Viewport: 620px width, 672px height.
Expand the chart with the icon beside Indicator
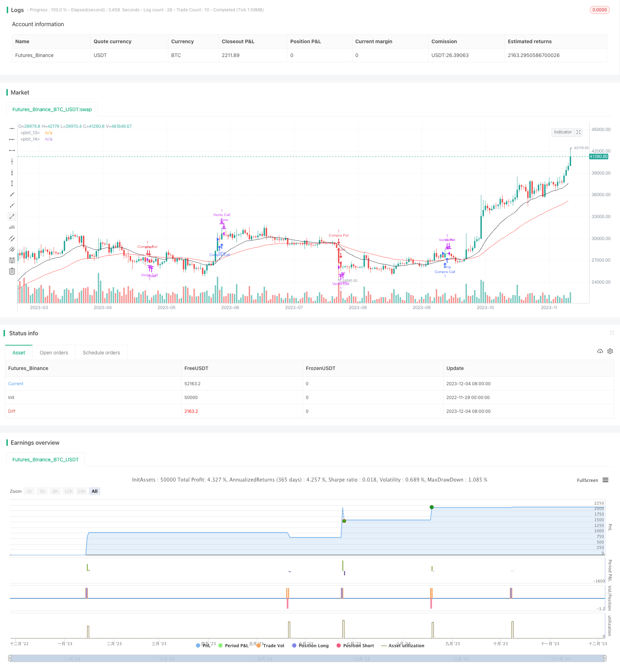pos(579,132)
